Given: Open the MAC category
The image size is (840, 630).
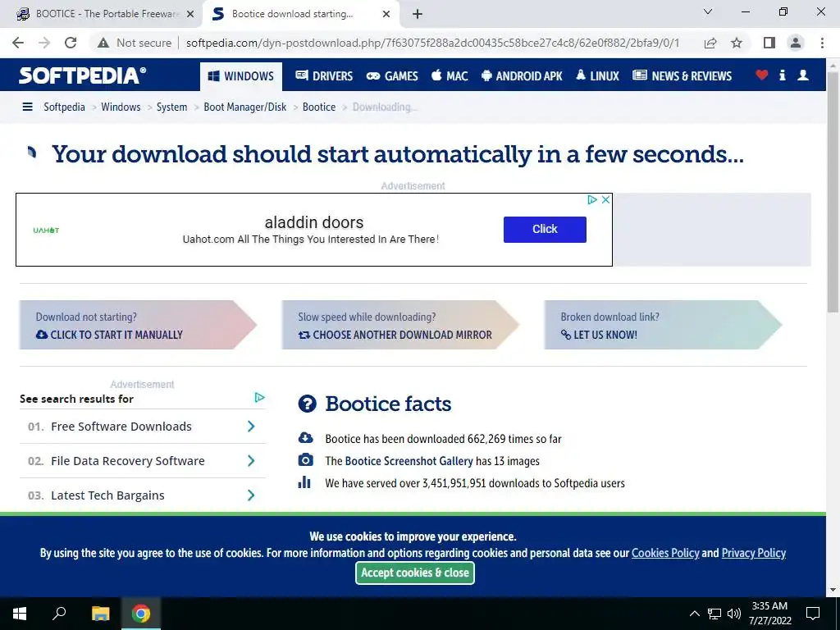Looking at the screenshot, I should (x=450, y=76).
